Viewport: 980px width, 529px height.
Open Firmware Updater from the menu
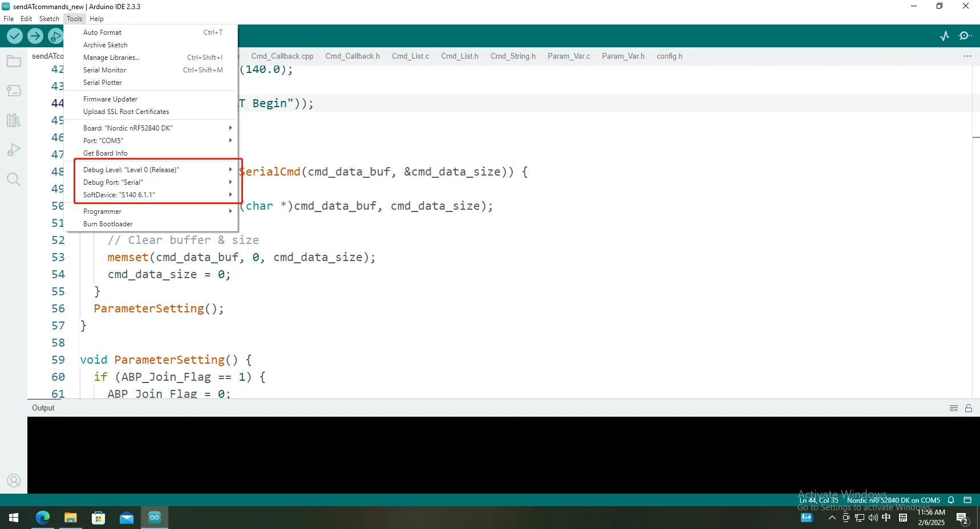[151, 99]
